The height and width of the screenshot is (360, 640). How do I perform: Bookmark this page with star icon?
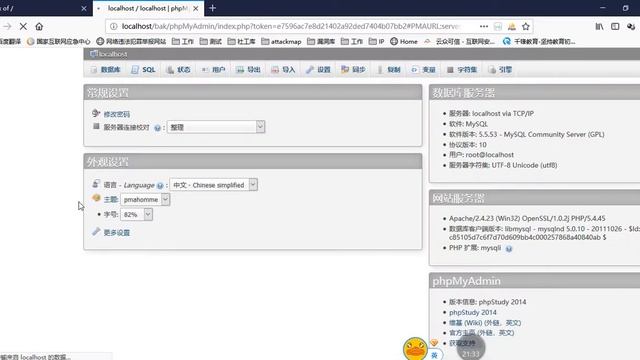tap(526, 27)
